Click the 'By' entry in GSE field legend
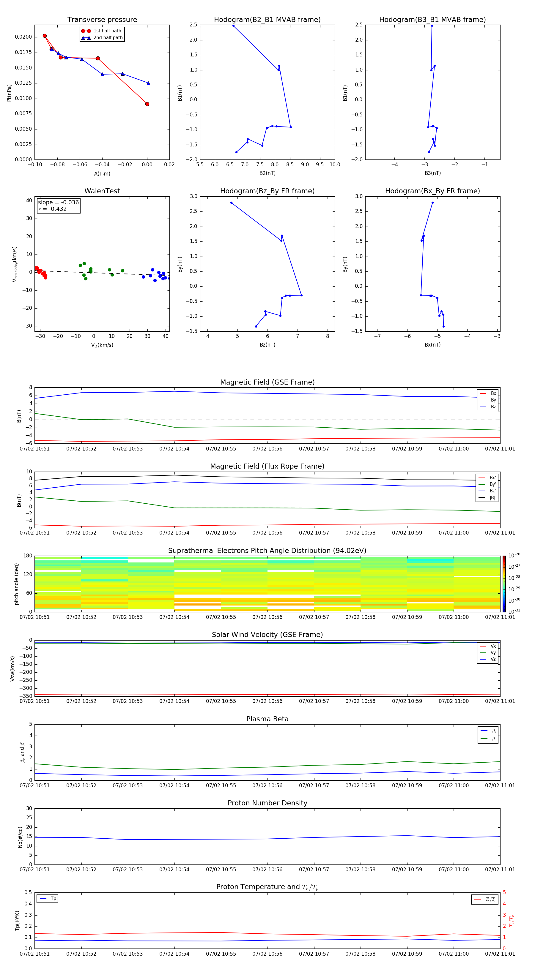The width and height of the screenshot is (535, 980). click(x=488, y=400)
